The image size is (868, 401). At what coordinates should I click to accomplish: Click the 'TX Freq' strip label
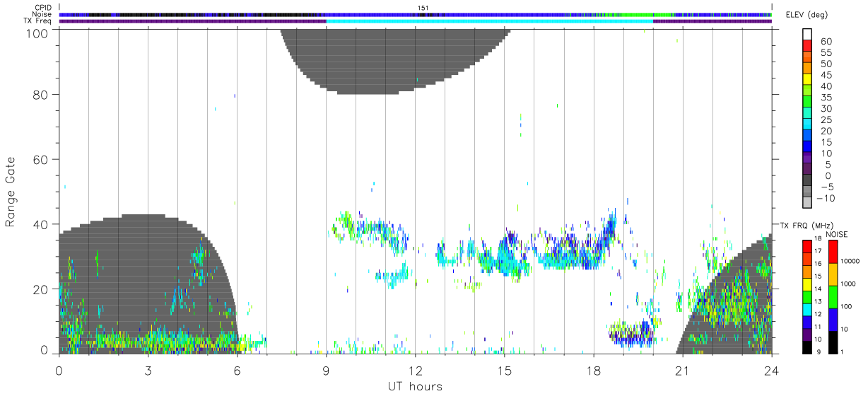[39, 21]
